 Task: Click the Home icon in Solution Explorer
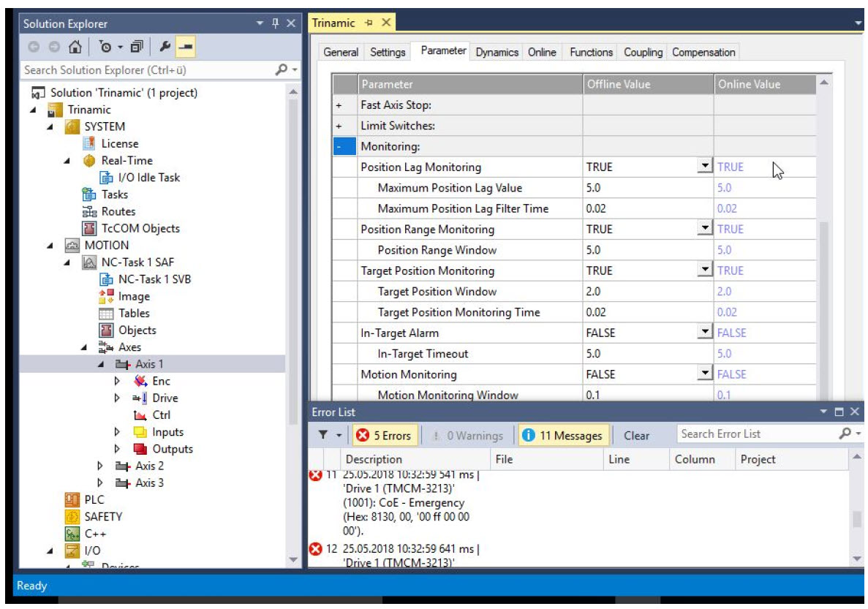[x=75, y=47]
